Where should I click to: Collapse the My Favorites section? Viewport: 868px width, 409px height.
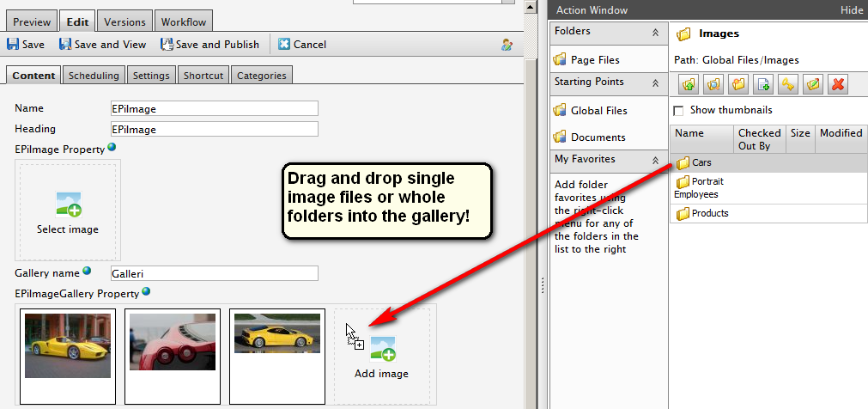tap(655, 159)
